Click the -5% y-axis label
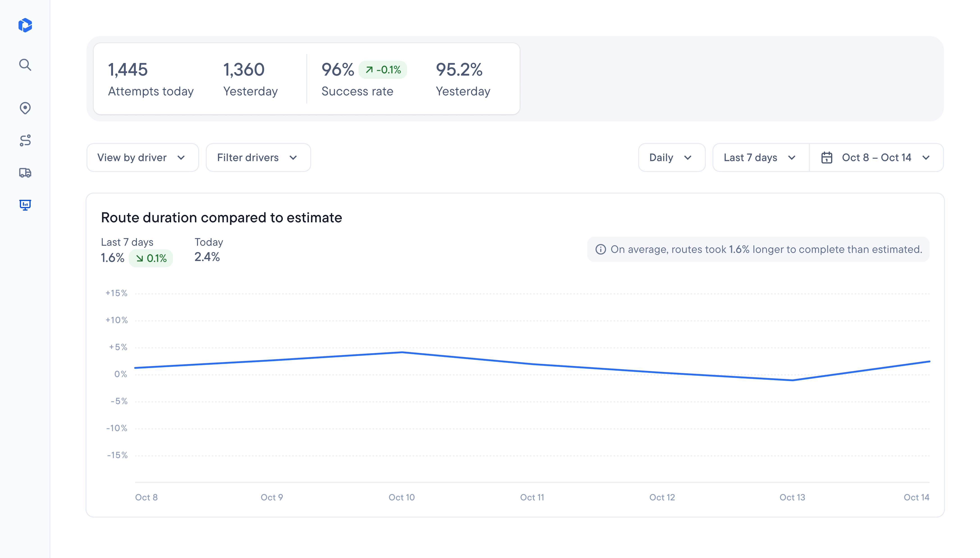This screenshot has height=558, width=980. pyautogui.click(x=119, y=401)
